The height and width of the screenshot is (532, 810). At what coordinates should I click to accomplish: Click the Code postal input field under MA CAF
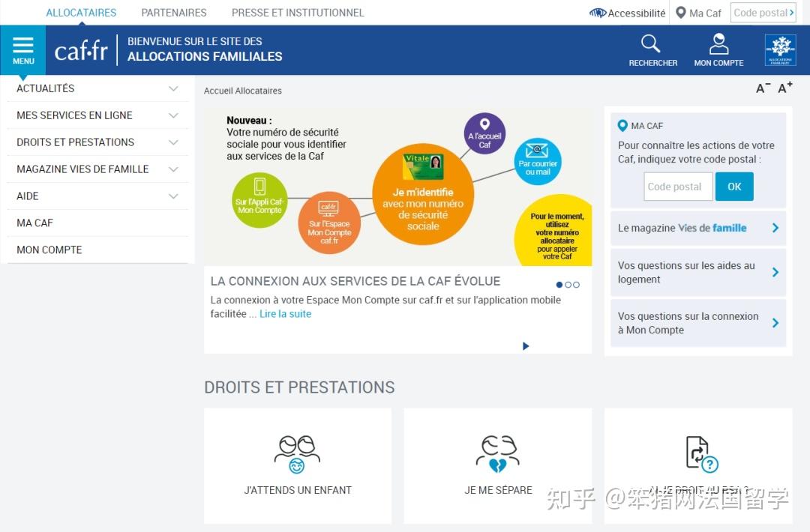(x=677, y=186)
